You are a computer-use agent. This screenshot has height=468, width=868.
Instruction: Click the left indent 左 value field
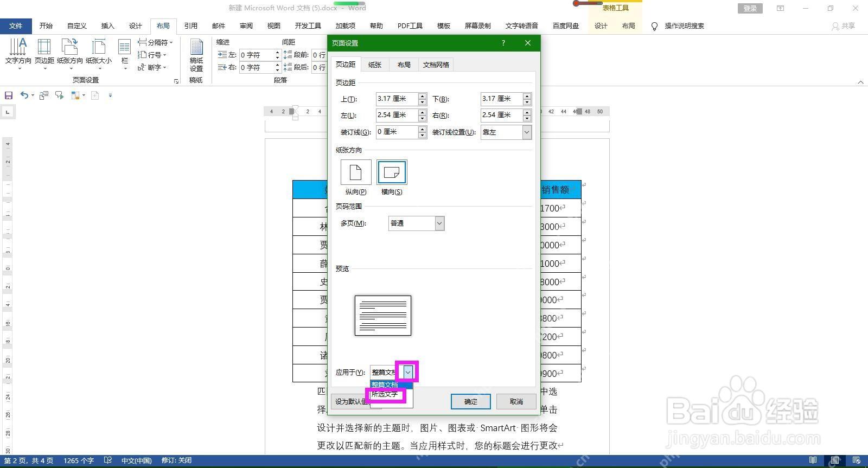click(x=256, y=55)
